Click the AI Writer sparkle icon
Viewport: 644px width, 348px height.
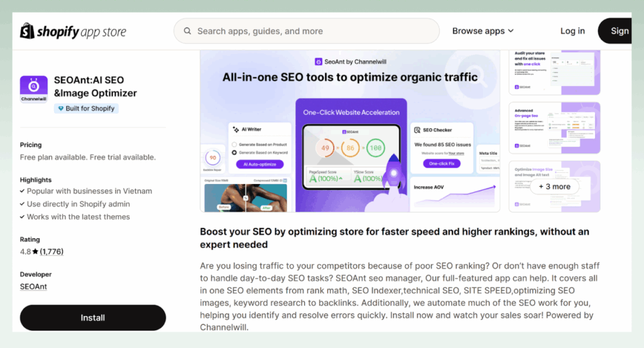[236, 129]
